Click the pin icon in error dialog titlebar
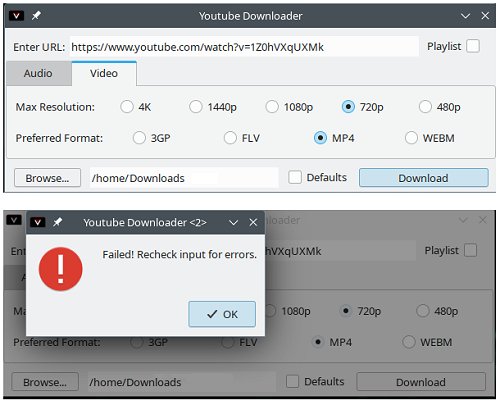 57,222
